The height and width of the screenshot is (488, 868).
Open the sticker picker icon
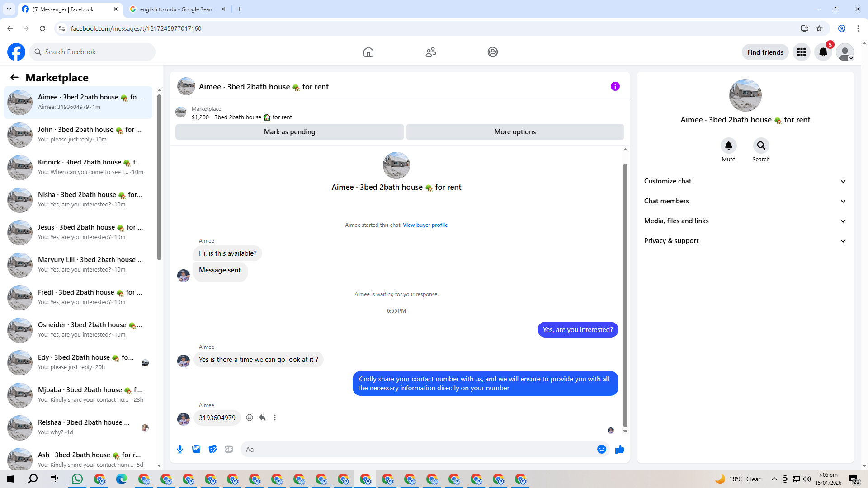point(212,449)
